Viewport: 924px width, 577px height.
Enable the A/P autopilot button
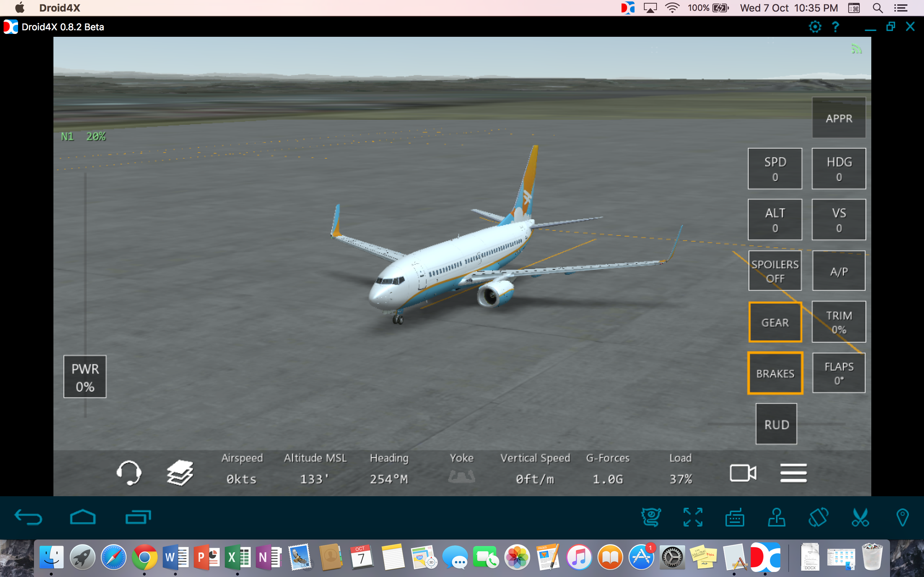pos(838,271)
